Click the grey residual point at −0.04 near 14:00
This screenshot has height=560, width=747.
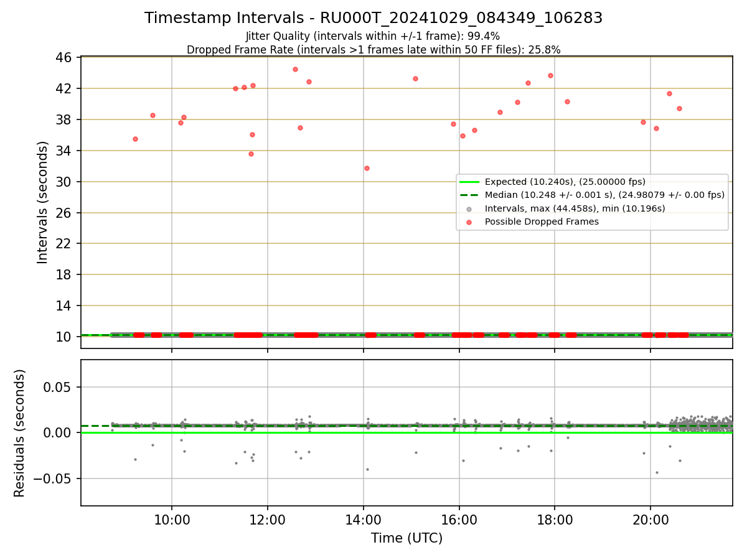click(x=367, y=469)
